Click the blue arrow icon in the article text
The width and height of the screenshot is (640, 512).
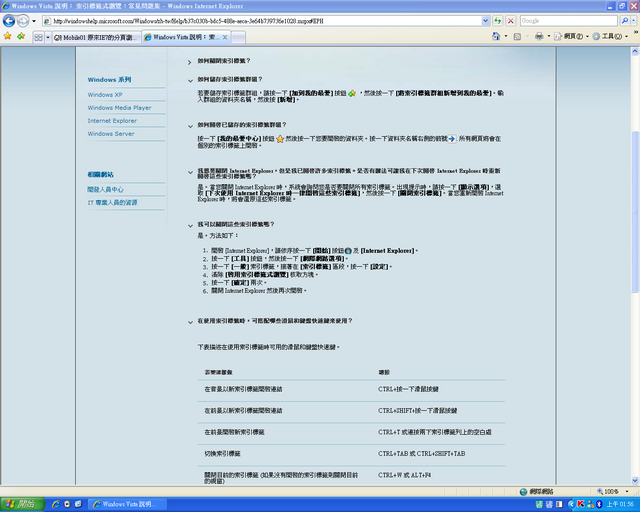click(x=452, y=139)
